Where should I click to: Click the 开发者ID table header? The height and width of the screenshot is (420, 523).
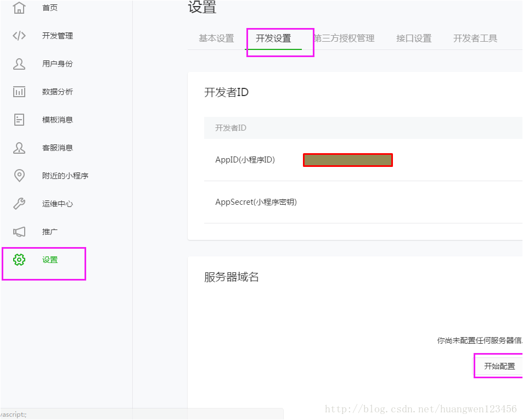pyautogui.click(x=231, y=128)
